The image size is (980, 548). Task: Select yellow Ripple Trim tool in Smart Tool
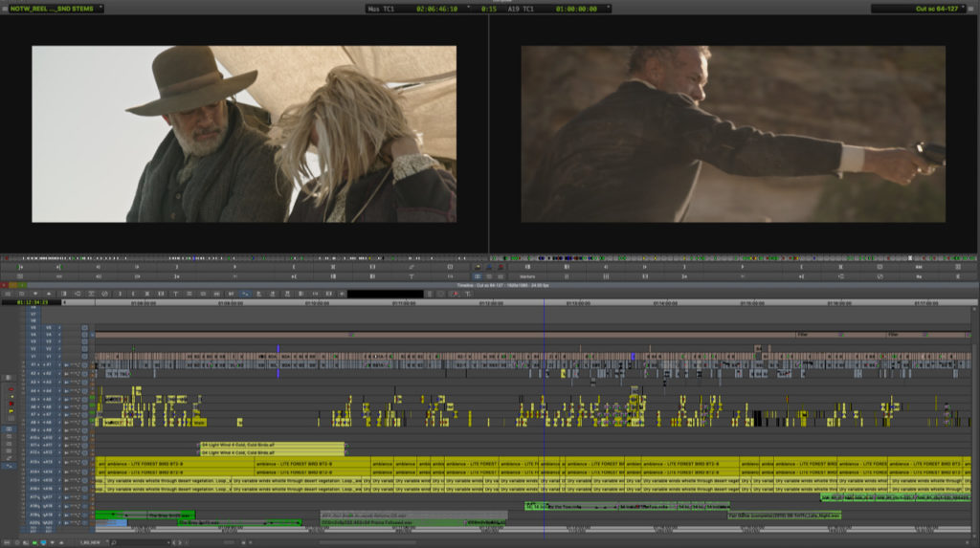tap(11, 411)
